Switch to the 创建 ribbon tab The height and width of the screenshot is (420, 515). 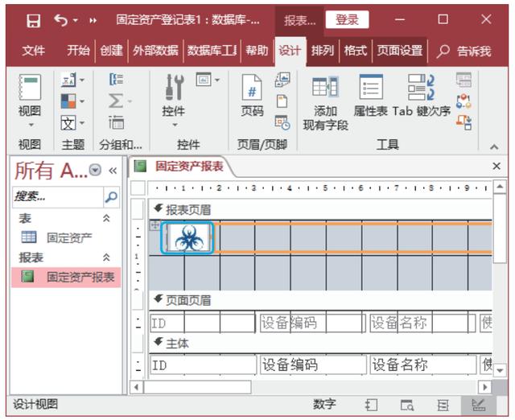tap(111, 51)
